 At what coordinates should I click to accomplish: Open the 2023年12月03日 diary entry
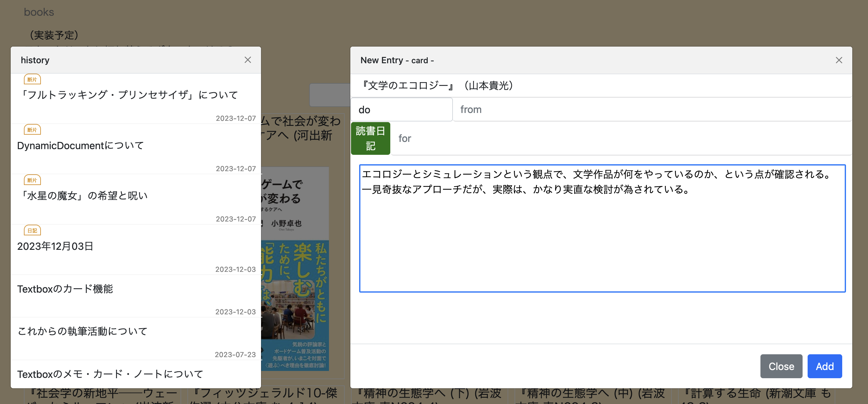pyautogui.click(x=55, y=246)
